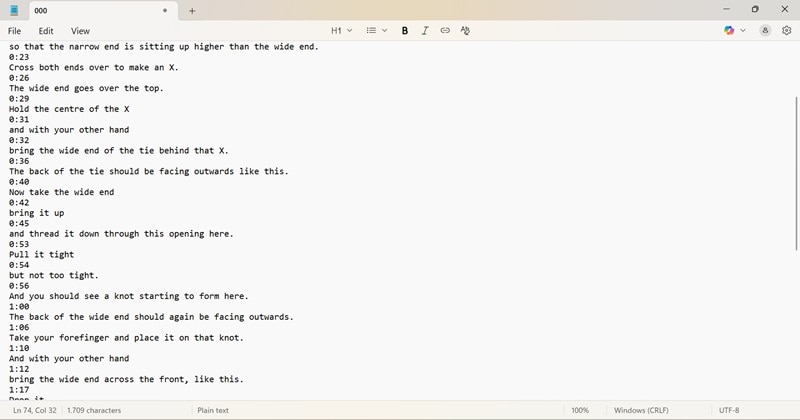Screen dimensions: 800x420
Task: Open the View menu
Action: [x=80, y=31]
